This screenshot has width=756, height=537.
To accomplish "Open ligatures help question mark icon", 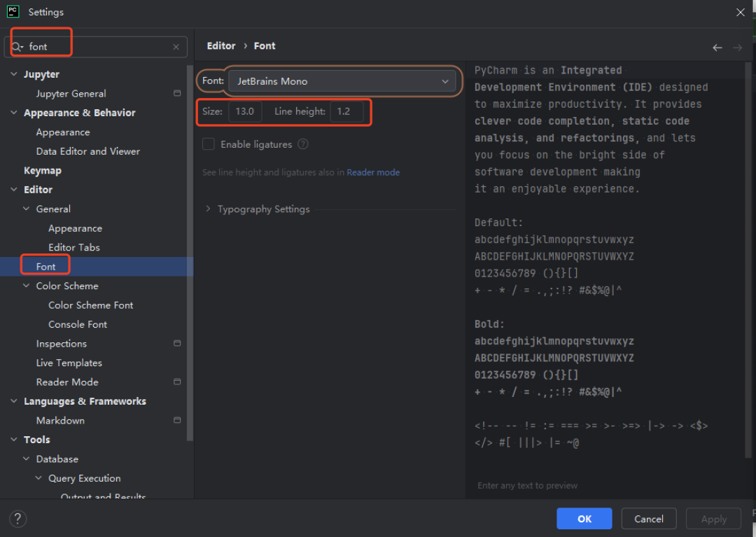I will click(303, 144).
